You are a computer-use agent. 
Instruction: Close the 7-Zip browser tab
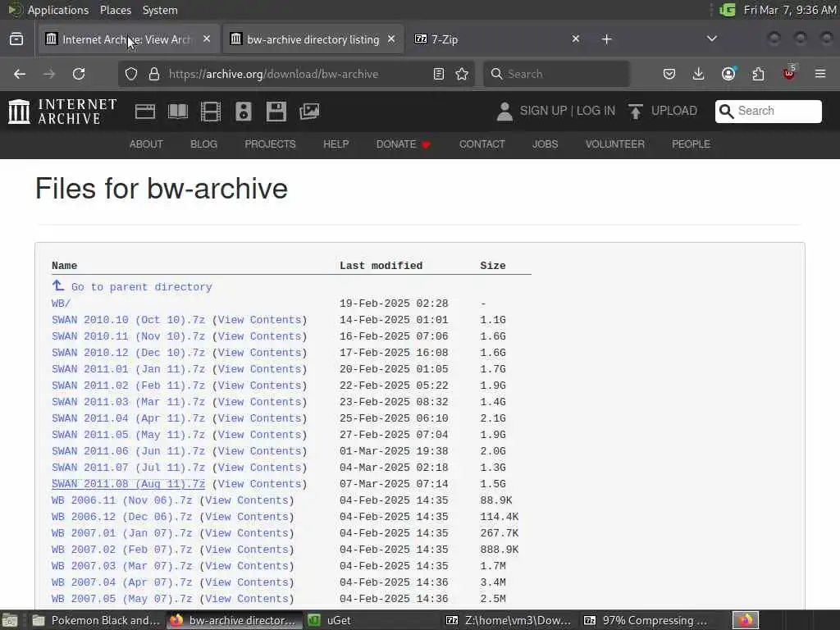(x=576, y=39)
